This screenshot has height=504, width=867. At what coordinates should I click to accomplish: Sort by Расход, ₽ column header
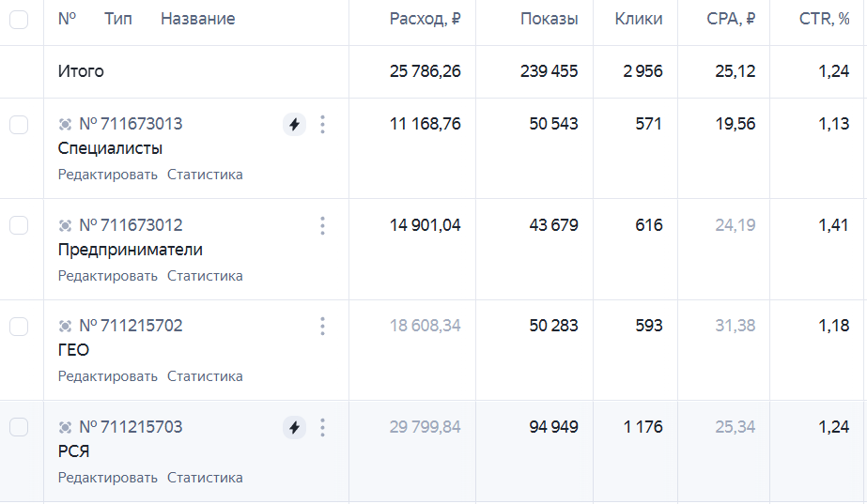pyautogui.click(x=425, y=19)
